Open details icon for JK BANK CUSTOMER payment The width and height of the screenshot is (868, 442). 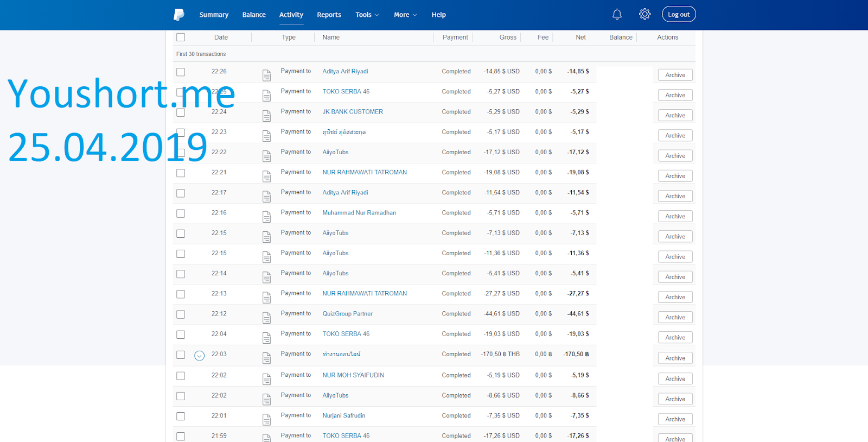click(266, 115)
